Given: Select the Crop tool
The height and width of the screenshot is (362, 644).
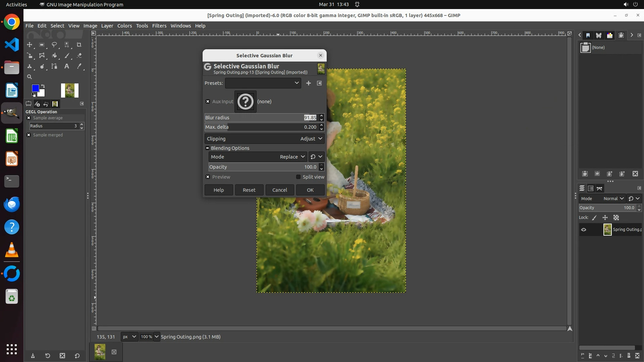Looking at the screenshot, I should pyautogui.click(x=79, y=45).
